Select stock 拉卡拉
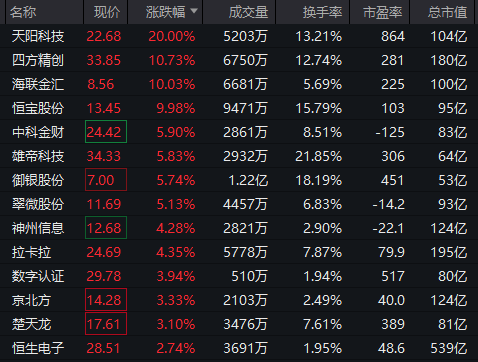Viewport: 478px width, 362px height. pyautogui.click(x=31, y=252)
